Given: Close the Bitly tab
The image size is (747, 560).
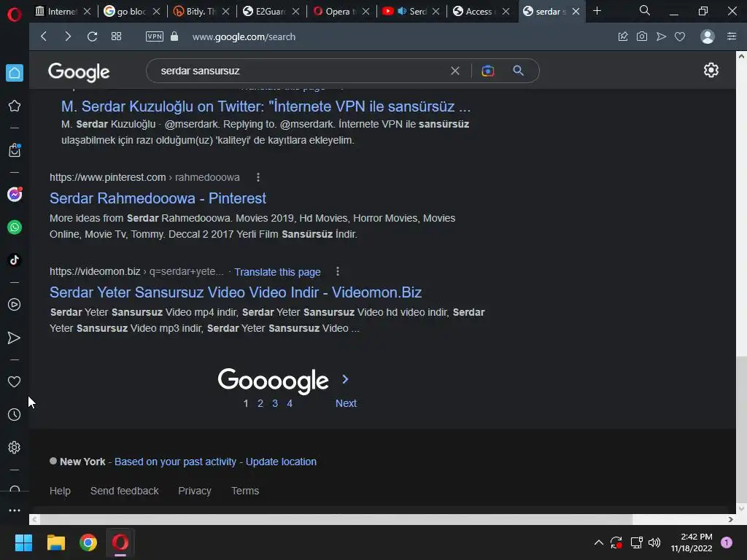Looking at the screenshot, I should [226, 12].
